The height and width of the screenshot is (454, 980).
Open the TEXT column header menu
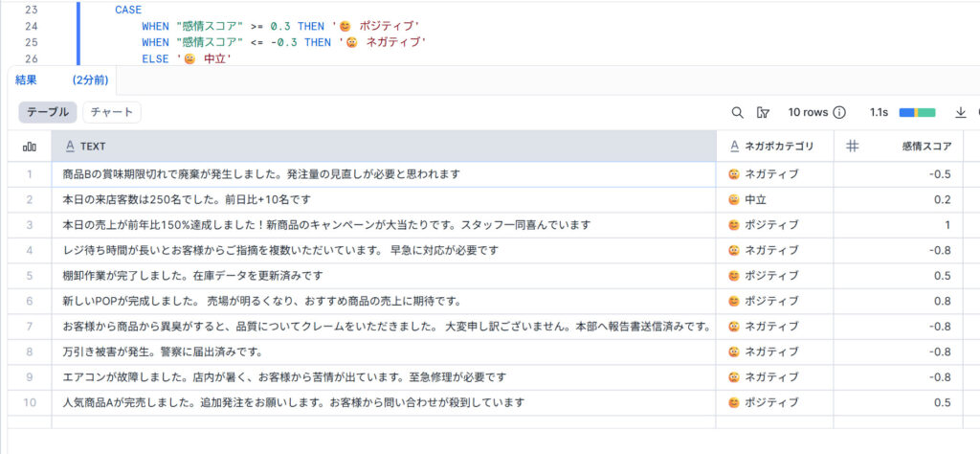93,147
